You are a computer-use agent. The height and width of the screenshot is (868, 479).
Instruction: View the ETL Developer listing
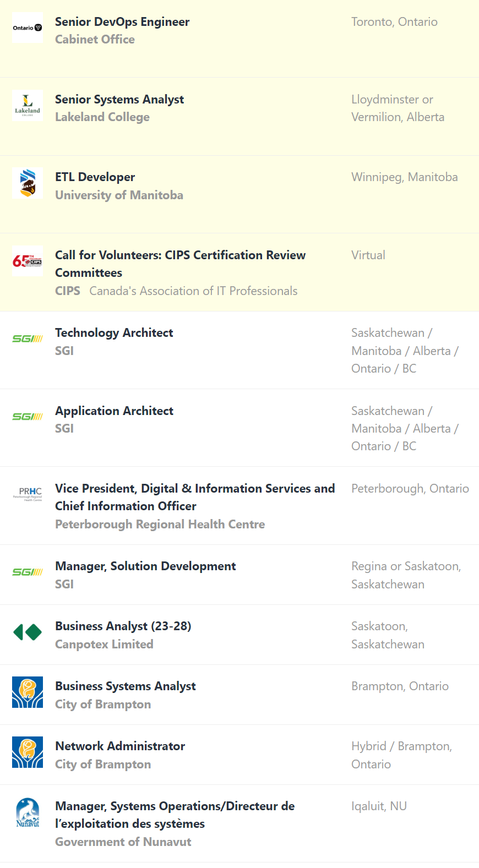(x=95, y=177)
